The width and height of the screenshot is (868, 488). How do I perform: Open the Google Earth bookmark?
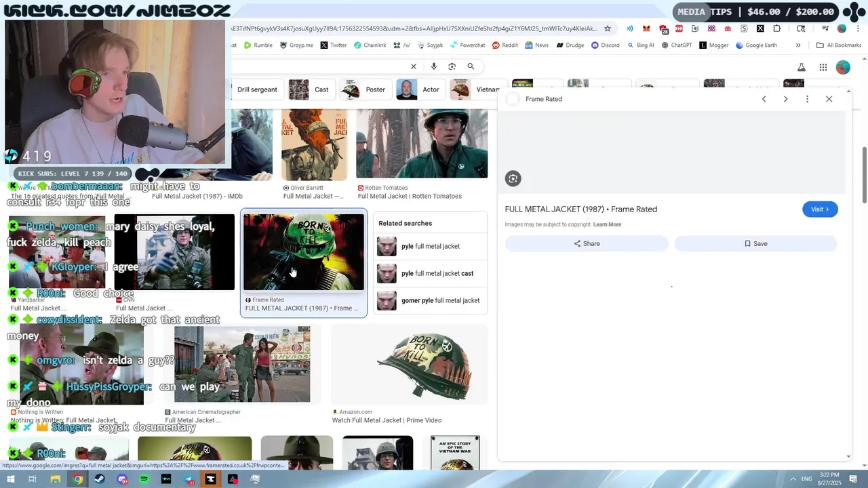click(756, 45)
